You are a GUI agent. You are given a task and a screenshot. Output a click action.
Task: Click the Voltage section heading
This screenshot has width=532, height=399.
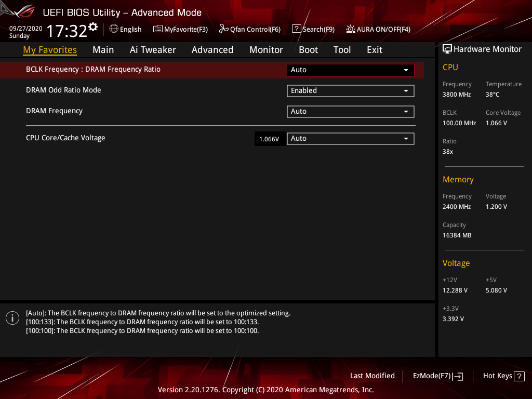click(456, 263)
